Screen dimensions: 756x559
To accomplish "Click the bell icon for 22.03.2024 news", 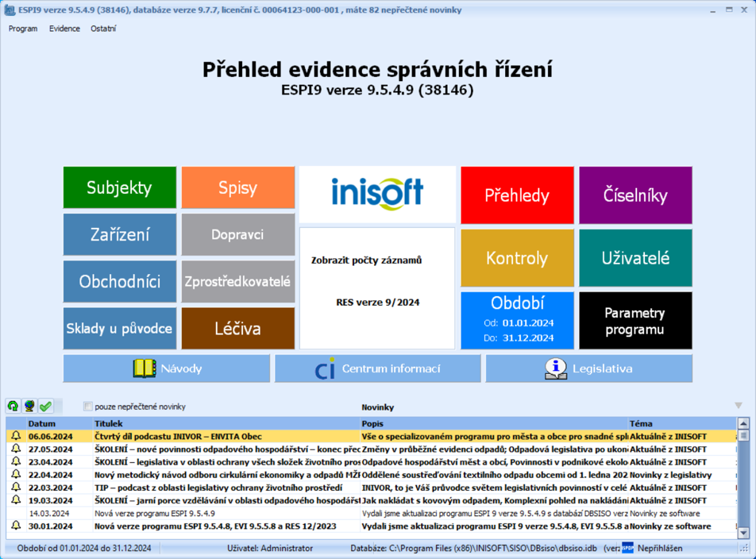I will point(16,488).
